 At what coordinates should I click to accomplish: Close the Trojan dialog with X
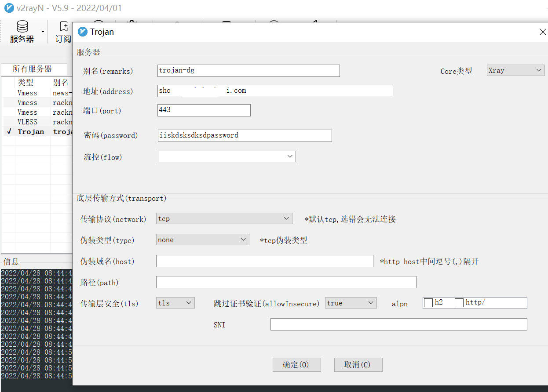(542, 32)
